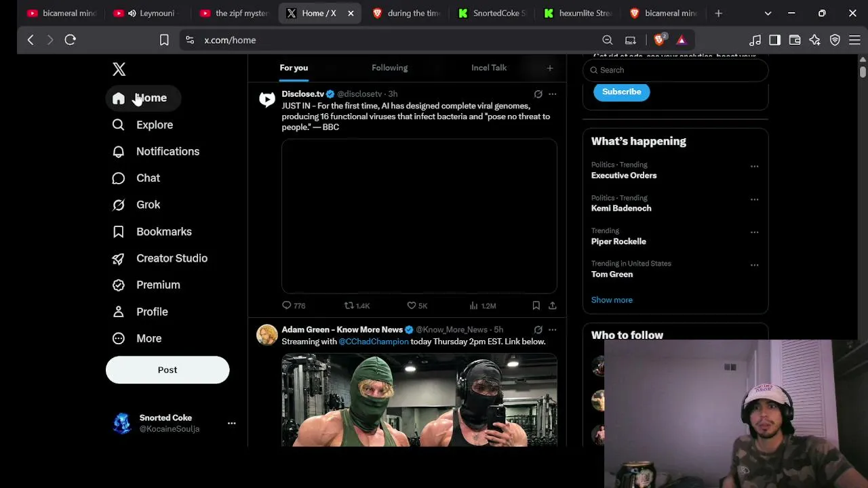The width and height of the screenshot is (868, 488).
Task: Add a new timeline tab with plus
Action: coord(550,68)
